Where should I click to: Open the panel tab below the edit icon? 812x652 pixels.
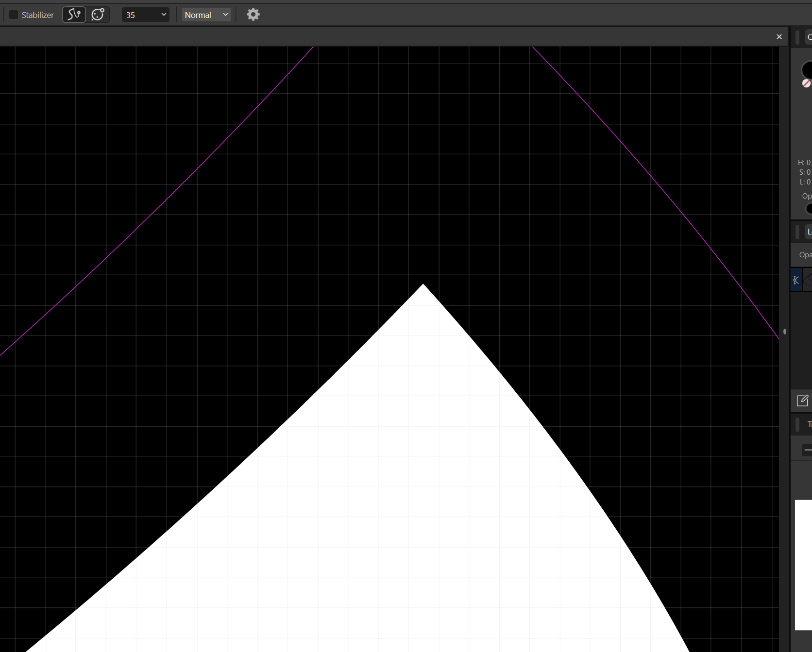pyautogui.click(x=809, y=425)
